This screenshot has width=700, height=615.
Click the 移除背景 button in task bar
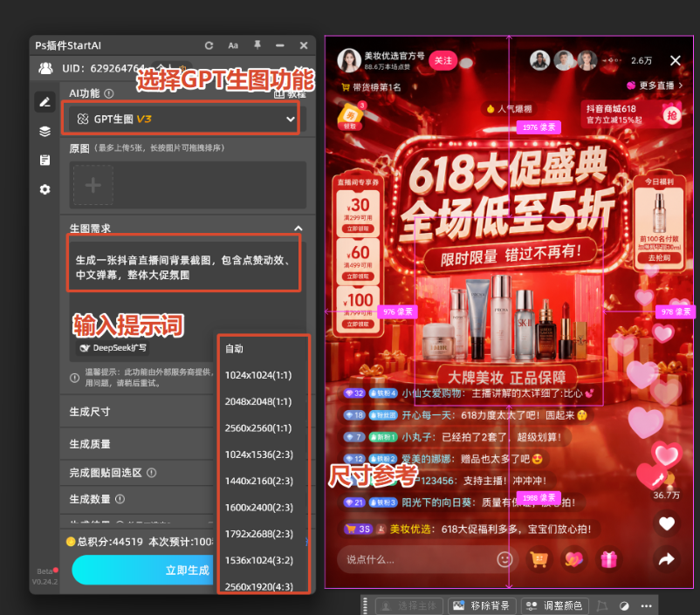click(x=481, y=605)
